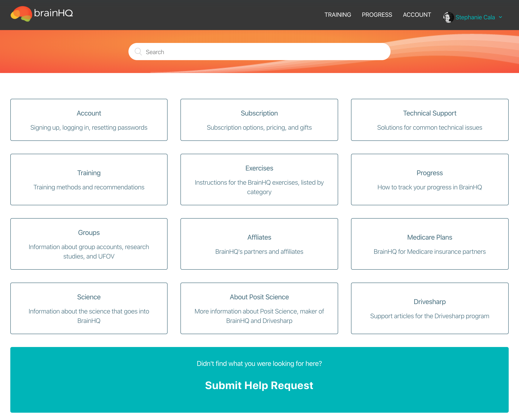Image resolution: width=519 pixels, height=420 pixels.
Task: Open the Training help category card
Action: point(89,180)
